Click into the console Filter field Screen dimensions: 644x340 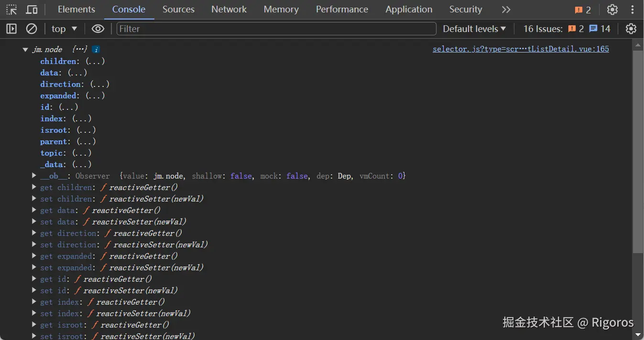click(276, 29)
